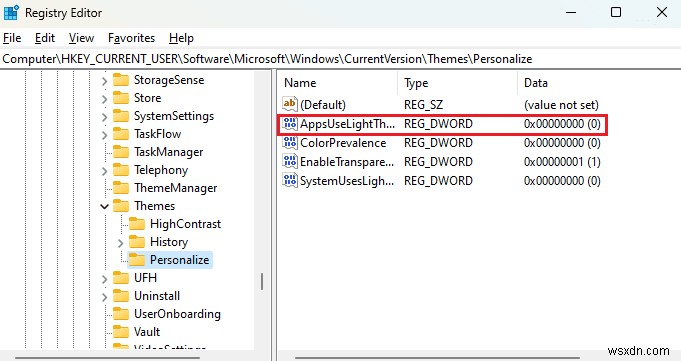Click the HighContrast folder icon
This screenshot has height=361, width=681.
click(x=137, y=224)
